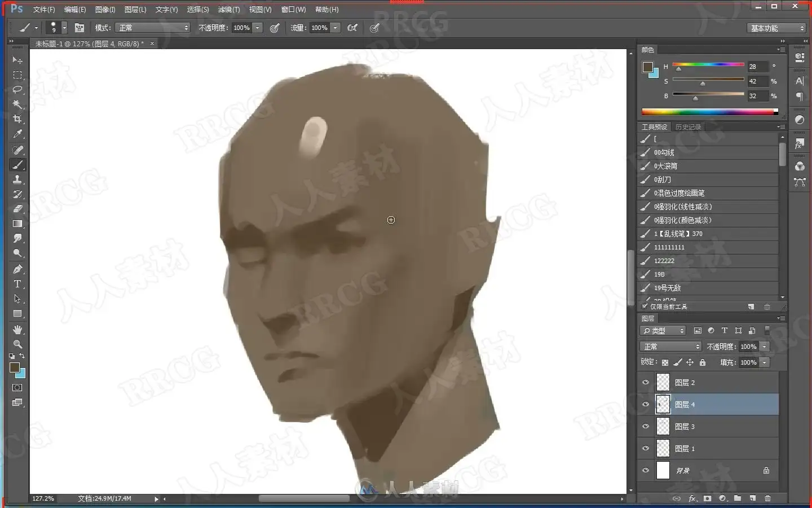This screenshot has height=508, width=812.
Task: Click the foreground color swatch in toolbox
Action: pos(15,367)
